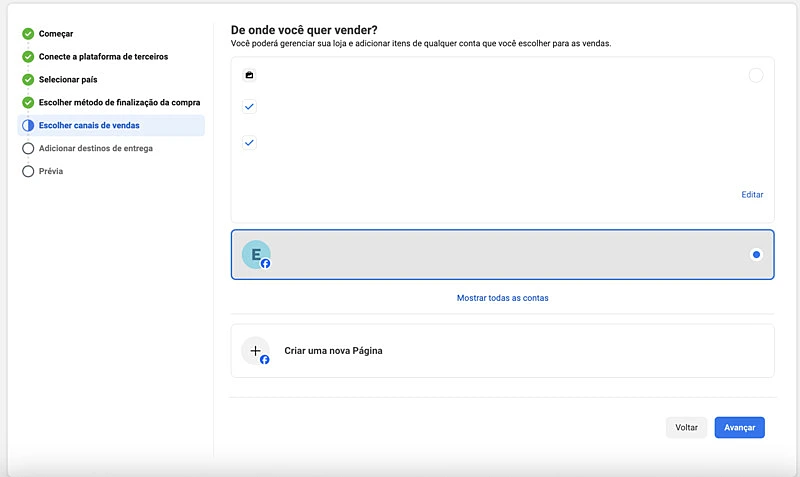
Task: Click the briefcase icon in the first account card
Action: tap(249, 75)
